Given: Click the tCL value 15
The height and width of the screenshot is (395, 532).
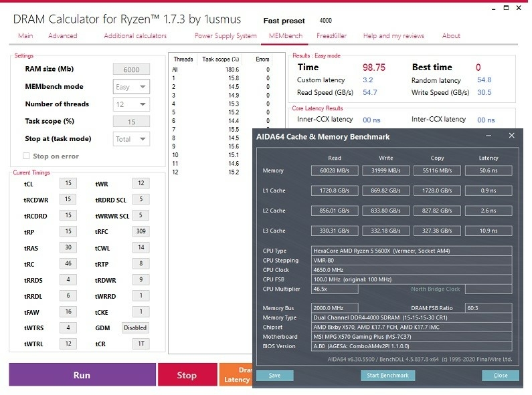Looking at the screenshot, I should point(68,183).
